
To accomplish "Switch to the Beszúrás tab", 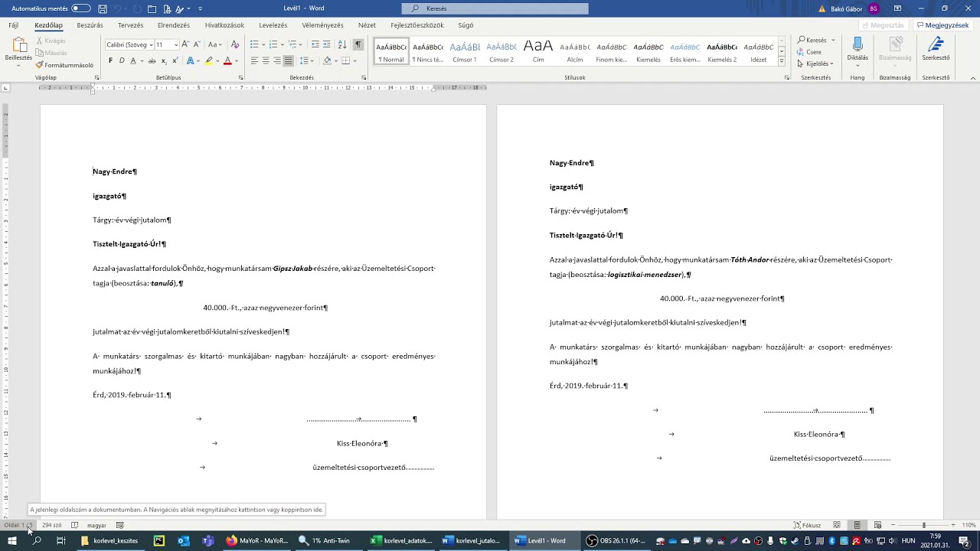I will pyautogui.click(x=90, y=25).
